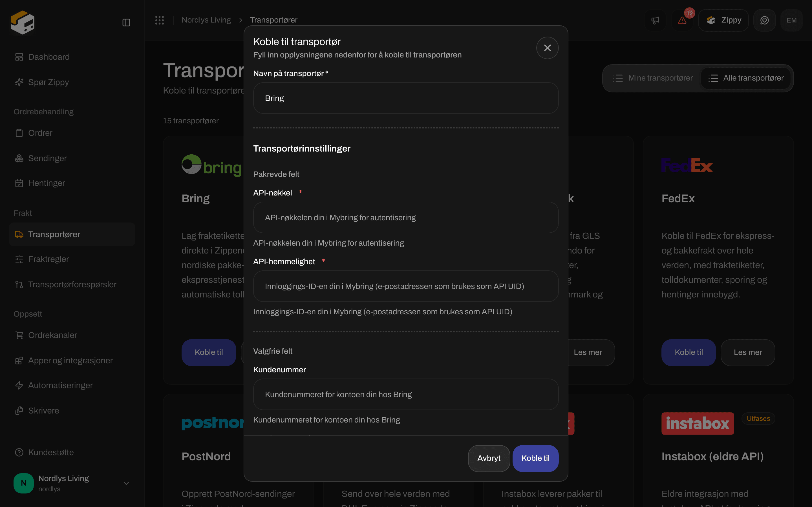Click the API-nøkkel input field
Screen dimensions: 812x507
pyautogui.click(x=406, y=218)
